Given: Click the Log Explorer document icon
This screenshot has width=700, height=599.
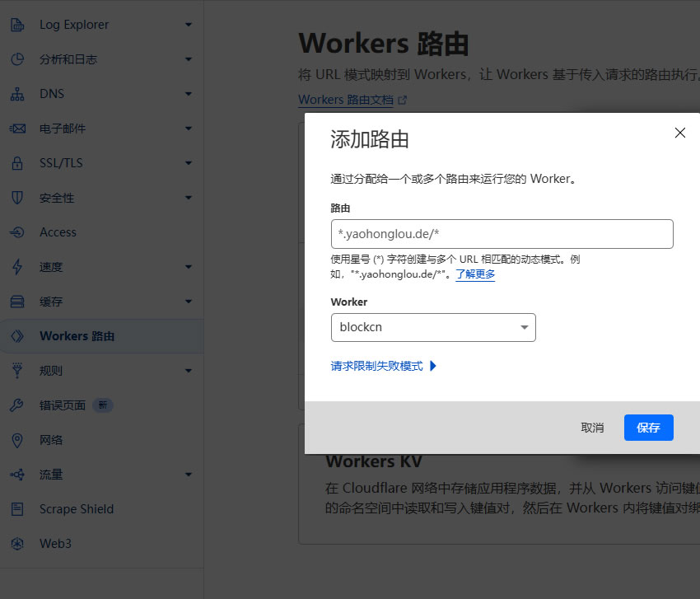Looking at the screenshot, I should point(17,25).
